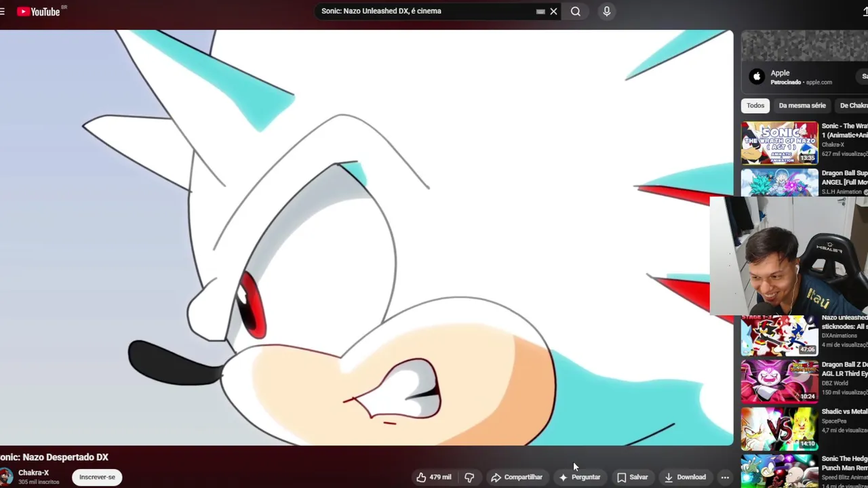Click Nazo unleashed sticknodes title
Viewport: 868px width, 488px height.
point(844,322)
